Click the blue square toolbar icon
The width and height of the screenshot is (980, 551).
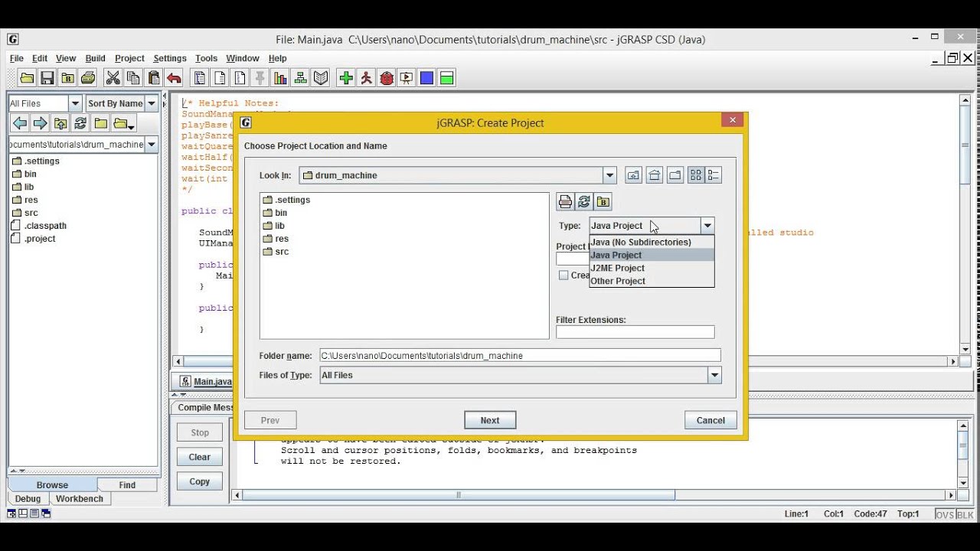(x=426, y=77)
